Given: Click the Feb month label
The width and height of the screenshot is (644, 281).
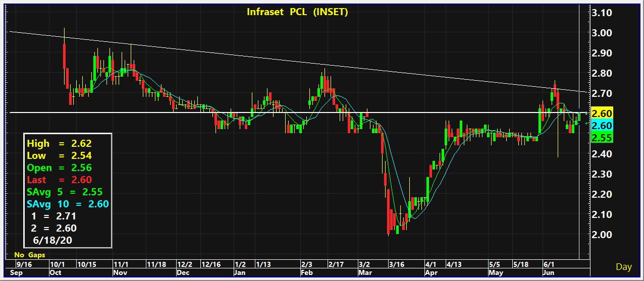Looking at the screenshot, I should click(306, 273).
